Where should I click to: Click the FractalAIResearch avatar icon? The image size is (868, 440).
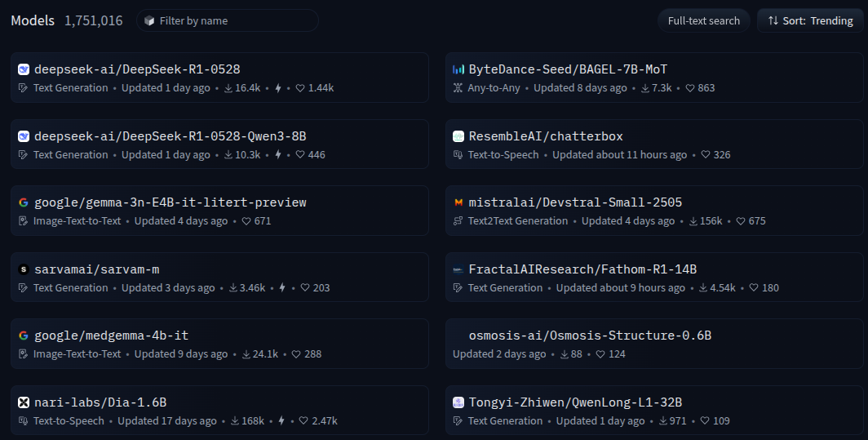(x=458, y=269)
